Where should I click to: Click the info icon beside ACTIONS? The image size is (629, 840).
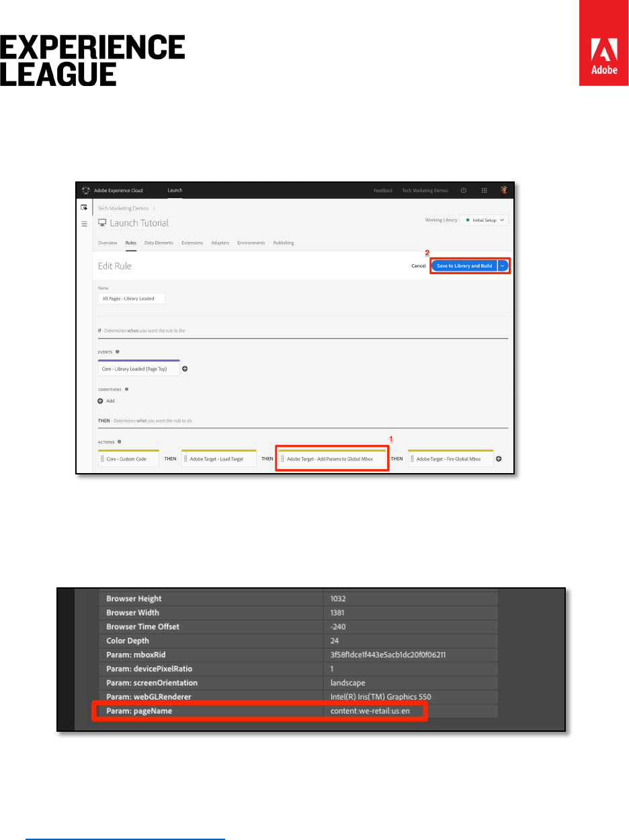coord(120,442)
